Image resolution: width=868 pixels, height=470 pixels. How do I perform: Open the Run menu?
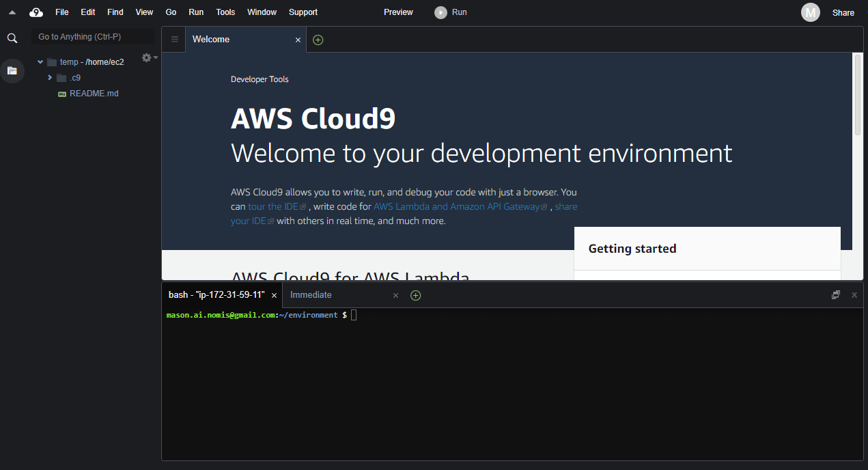coord(196,12)
